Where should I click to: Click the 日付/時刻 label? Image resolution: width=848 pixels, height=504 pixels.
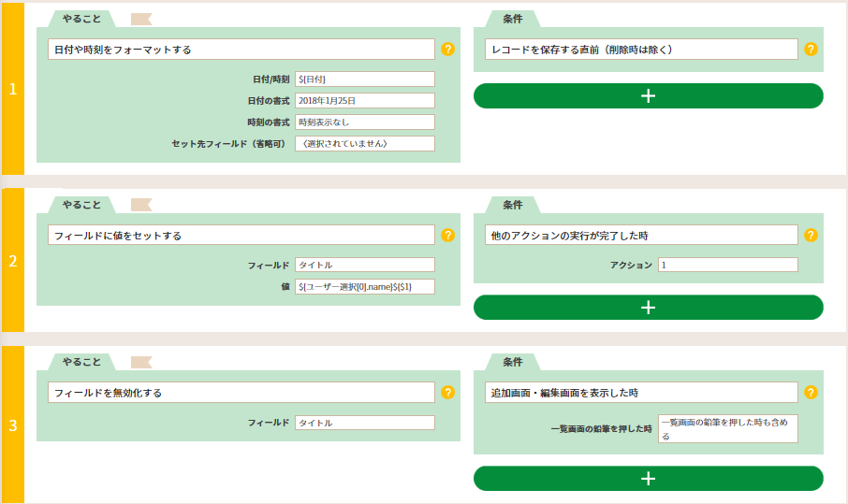click(x=270, y=79)
